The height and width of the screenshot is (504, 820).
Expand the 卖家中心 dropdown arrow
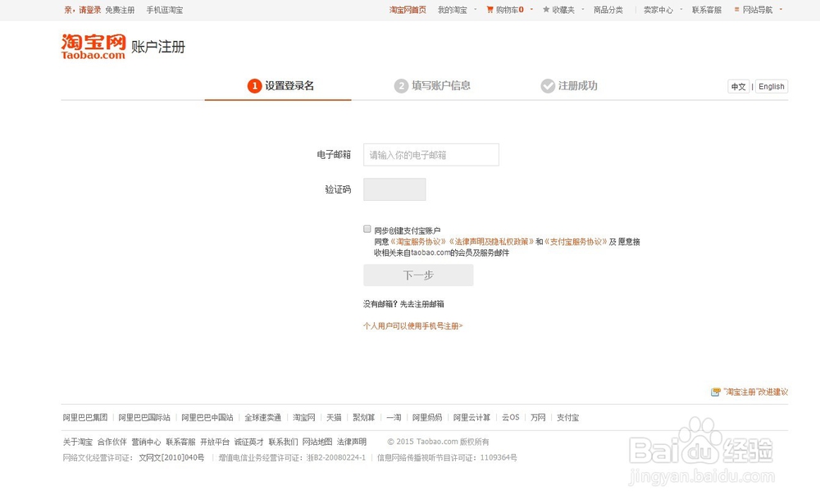[681, 9]
